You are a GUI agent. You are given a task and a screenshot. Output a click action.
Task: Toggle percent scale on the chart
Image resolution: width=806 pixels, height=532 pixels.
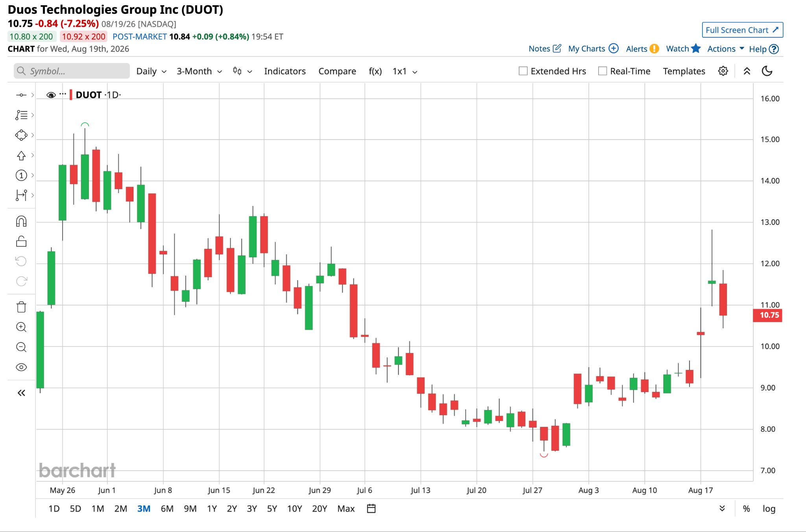pyautogui.click(x=746, y=509)
